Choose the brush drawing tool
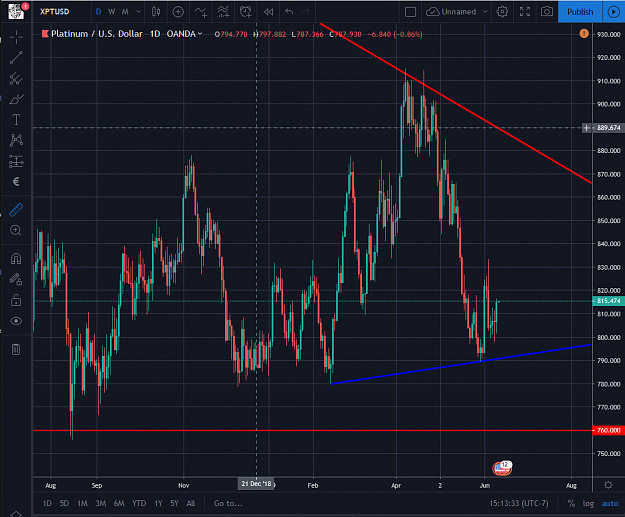 (16, 99)
